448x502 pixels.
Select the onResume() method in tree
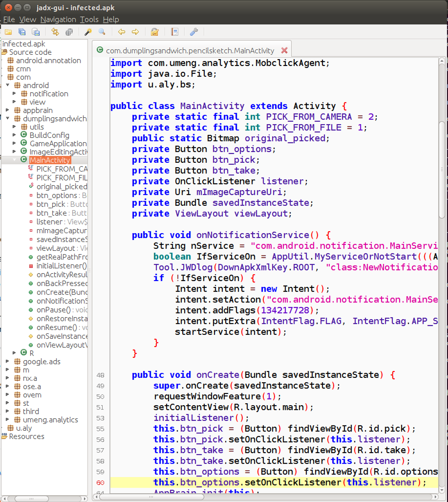point(57,327)
